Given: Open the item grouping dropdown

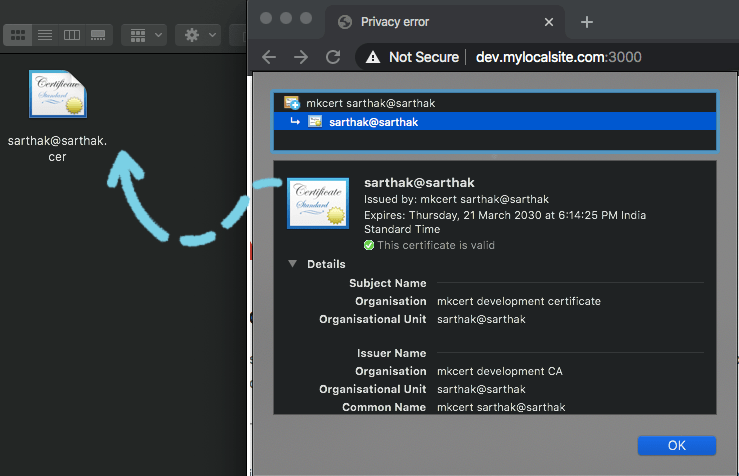Looking at the screenshot, I should point(144,35).
